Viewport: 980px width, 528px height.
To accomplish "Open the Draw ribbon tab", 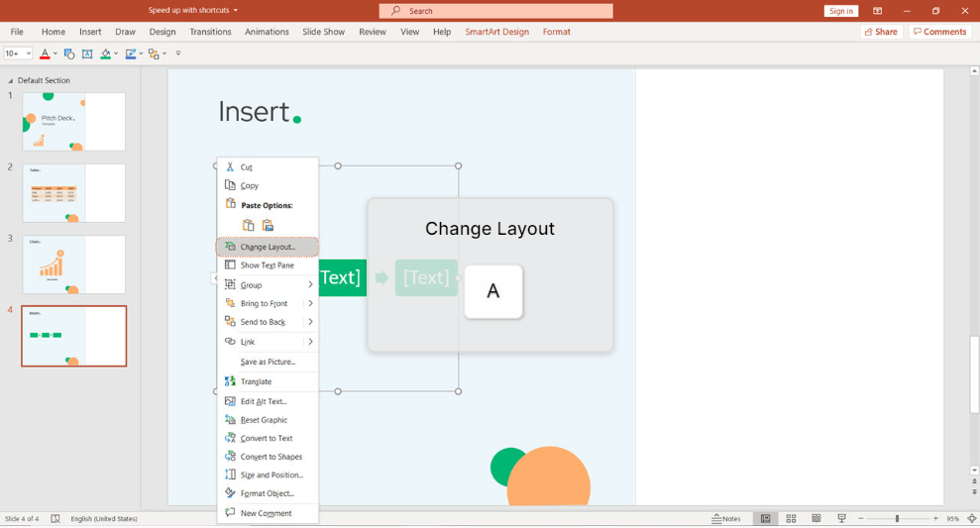I will point(125,32).
